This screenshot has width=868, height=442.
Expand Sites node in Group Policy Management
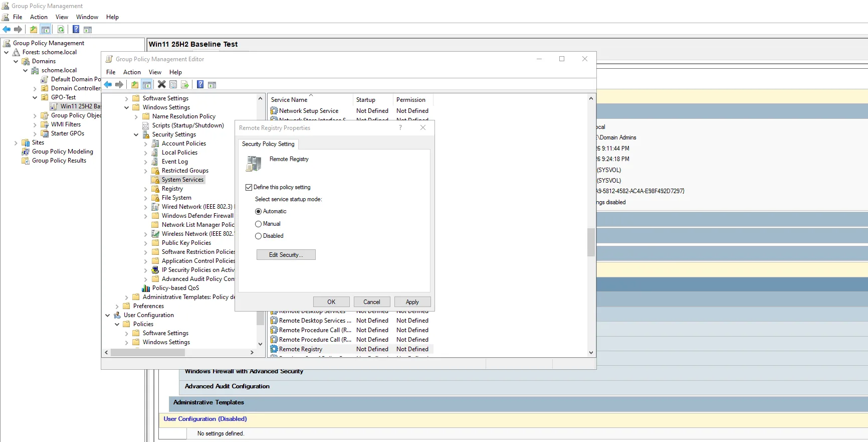pos(16,142)
